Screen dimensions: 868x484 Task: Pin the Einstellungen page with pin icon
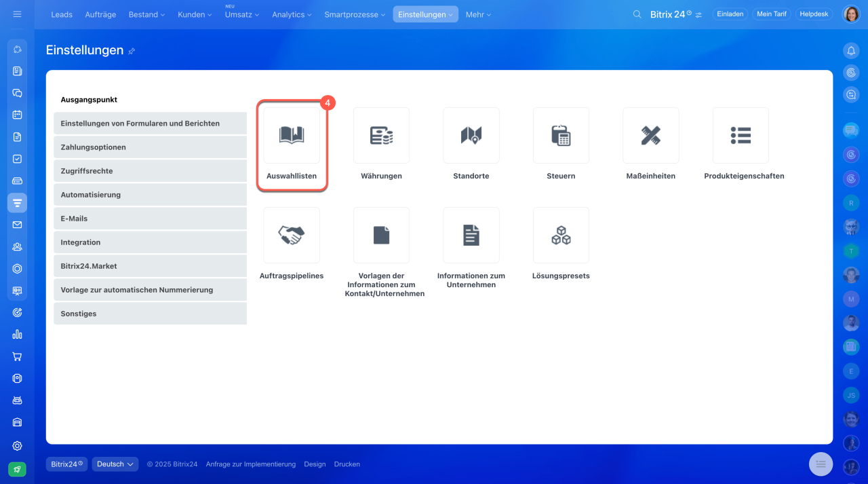coord(132,51)
